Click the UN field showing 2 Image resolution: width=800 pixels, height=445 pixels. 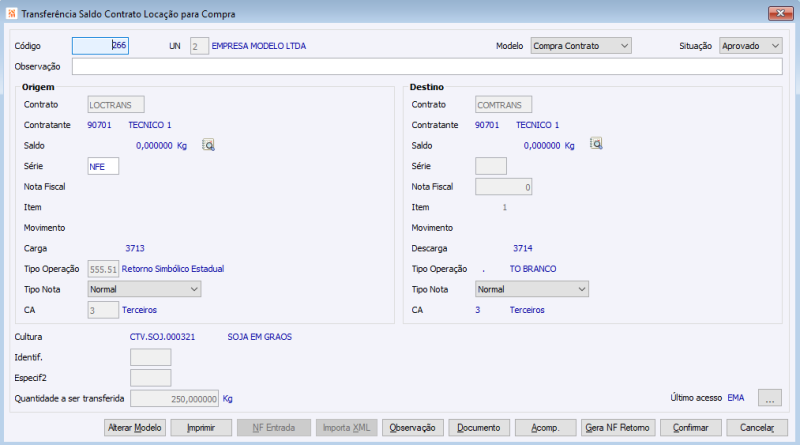pos(199,46)
